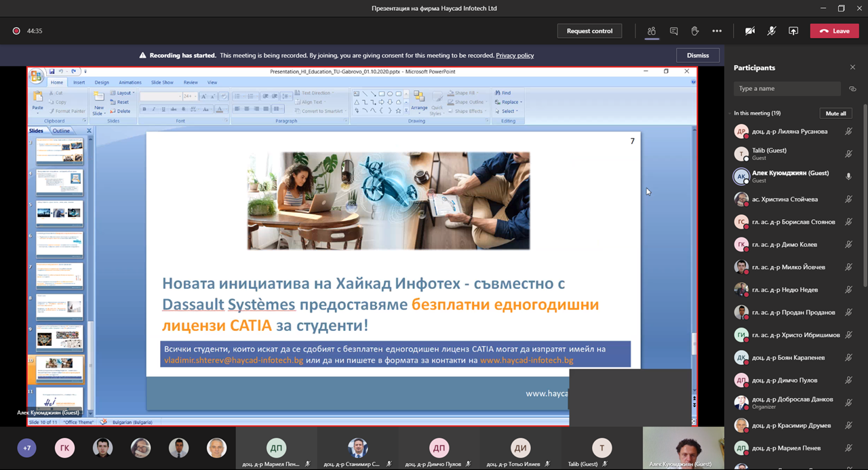
Task: Select participant доц. д-р Боян Карапенев
Action: pyautogui.click(x=789, y=357)
